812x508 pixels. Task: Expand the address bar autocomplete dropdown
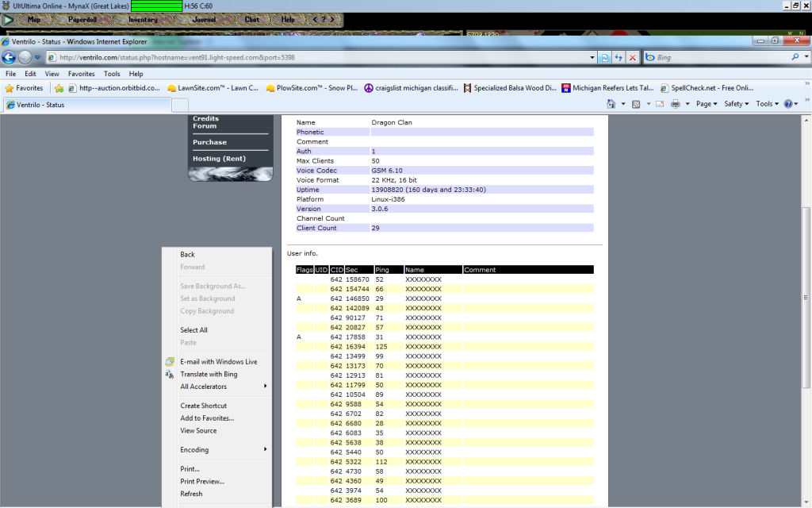click(x=592, y=57)
